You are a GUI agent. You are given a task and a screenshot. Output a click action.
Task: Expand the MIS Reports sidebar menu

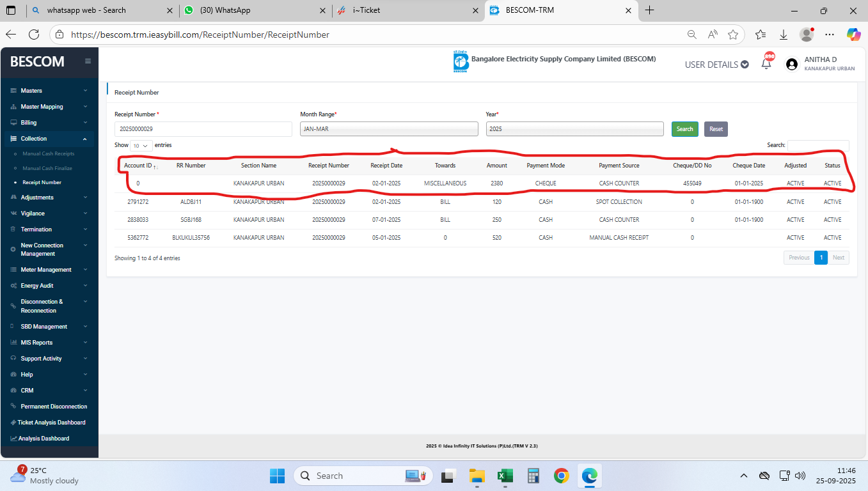(x=49, y=343)
